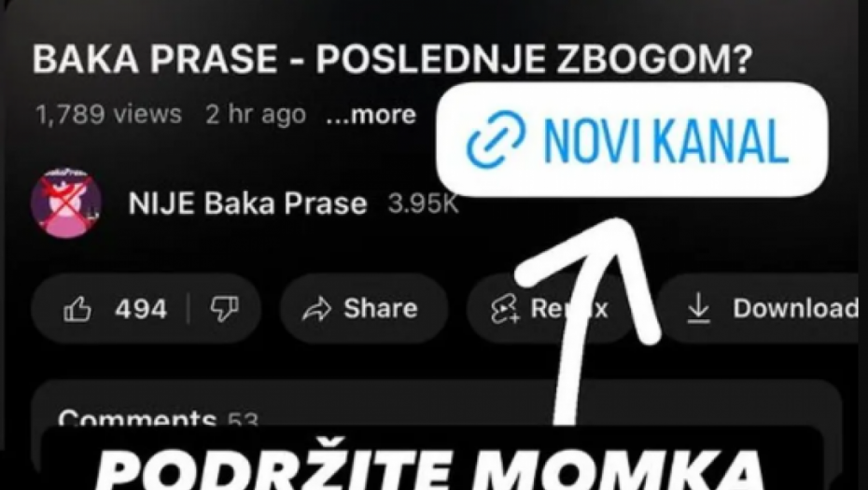Open NIJE Baka Prase channel name
Image resolution: width=868 pixels, height=490 pixels.
point(247,203)
